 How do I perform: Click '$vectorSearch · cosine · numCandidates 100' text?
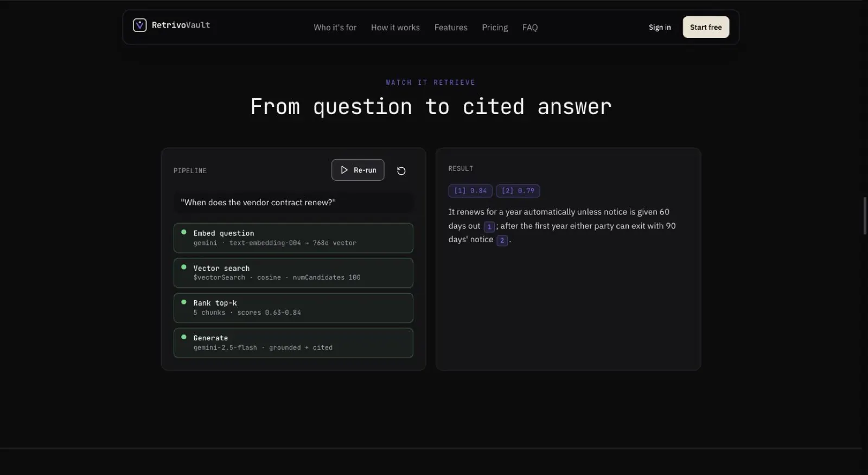[277, 277]
